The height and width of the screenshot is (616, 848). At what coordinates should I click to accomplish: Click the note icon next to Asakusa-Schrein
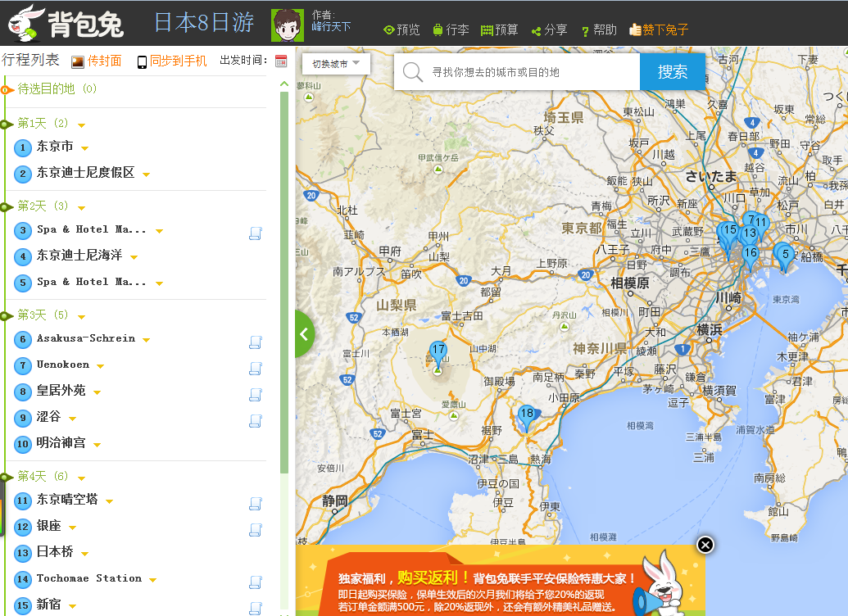pos(255,342)
